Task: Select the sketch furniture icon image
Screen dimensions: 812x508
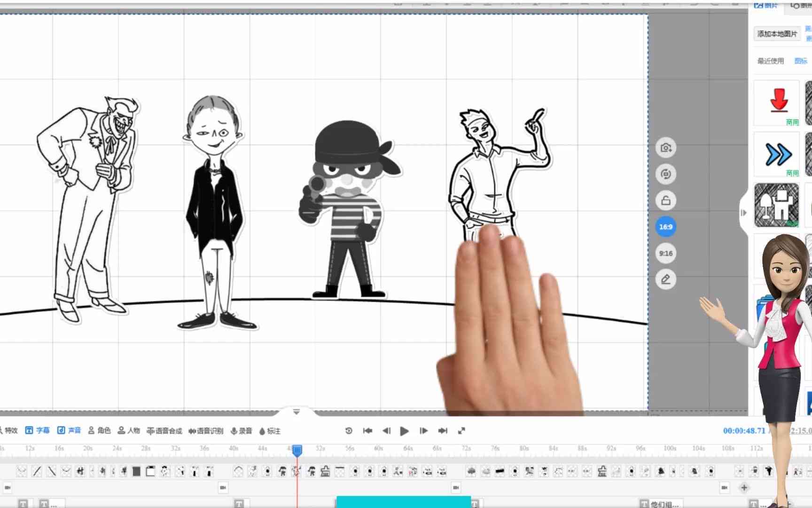Action: 776,205
